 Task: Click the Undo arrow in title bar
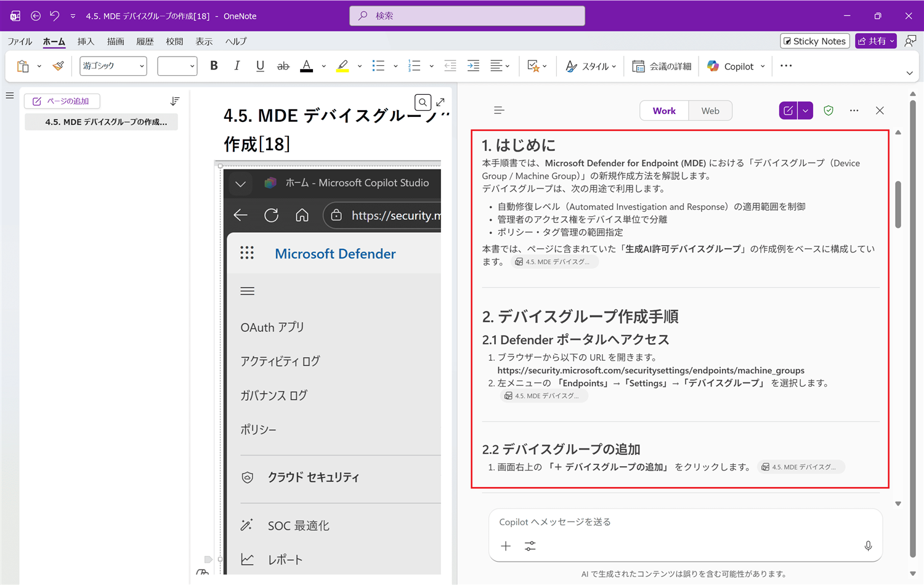(55, 16)
